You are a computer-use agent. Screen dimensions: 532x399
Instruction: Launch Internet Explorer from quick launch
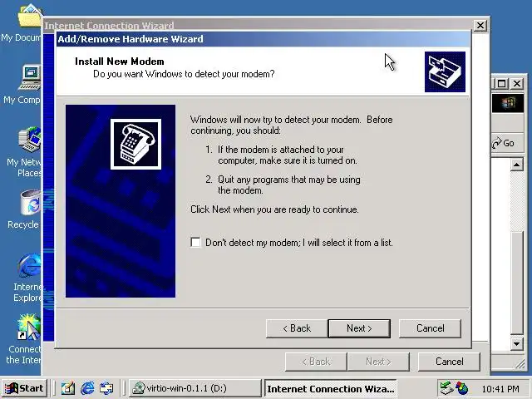87,388
